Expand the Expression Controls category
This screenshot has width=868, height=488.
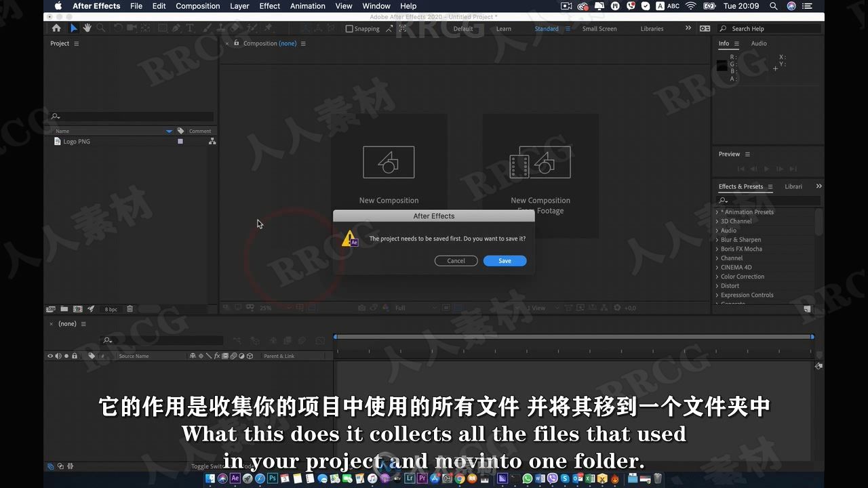point(717,295)
